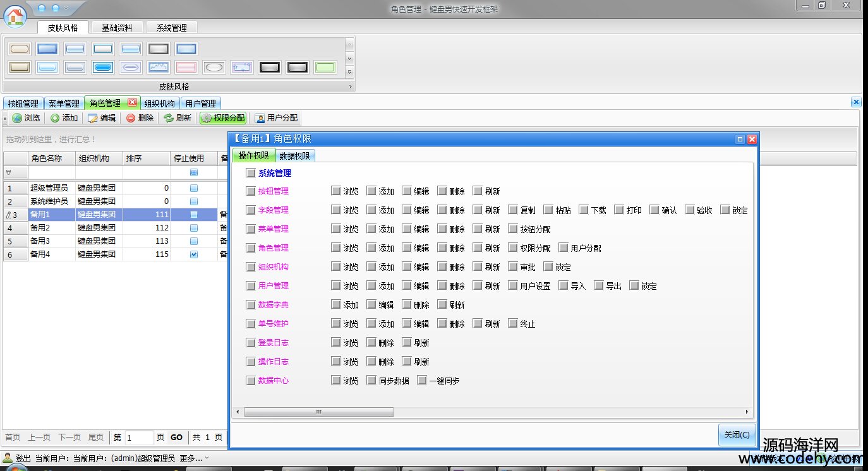Image resolution: width=868 pixels, height=471 pixels.
Task: Click the 用户分配 user icon
Action: [x=260, y=118]
